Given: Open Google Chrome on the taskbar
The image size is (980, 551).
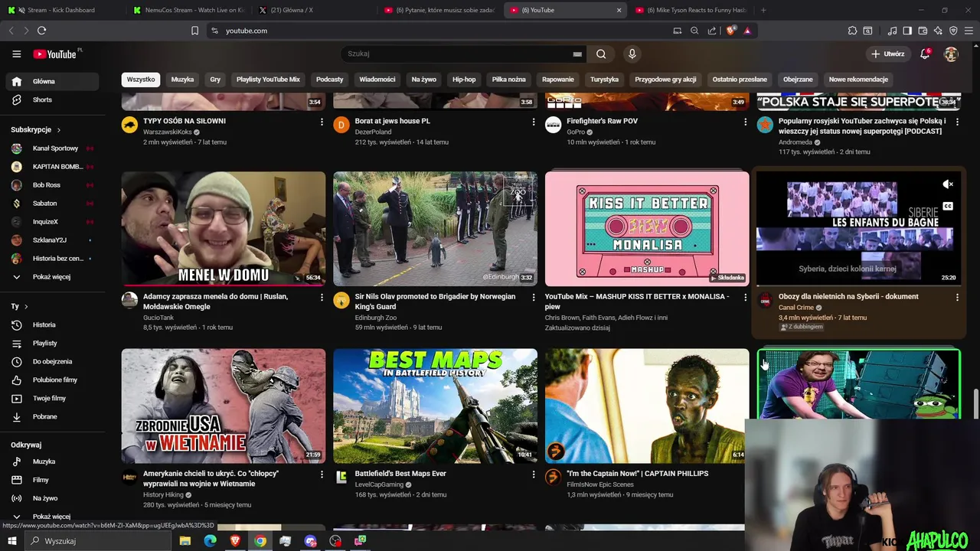Looking at the screenshot, I should coord(260,541).
